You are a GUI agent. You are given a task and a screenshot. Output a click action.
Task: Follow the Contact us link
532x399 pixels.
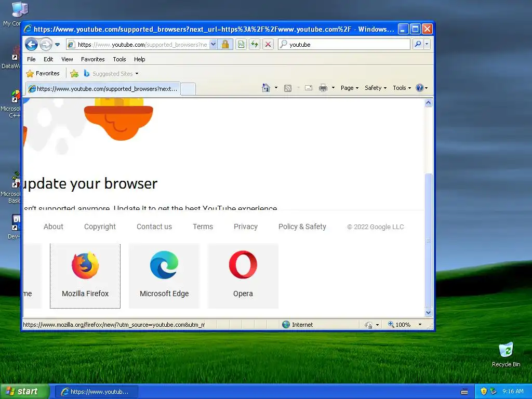point(154,227)
